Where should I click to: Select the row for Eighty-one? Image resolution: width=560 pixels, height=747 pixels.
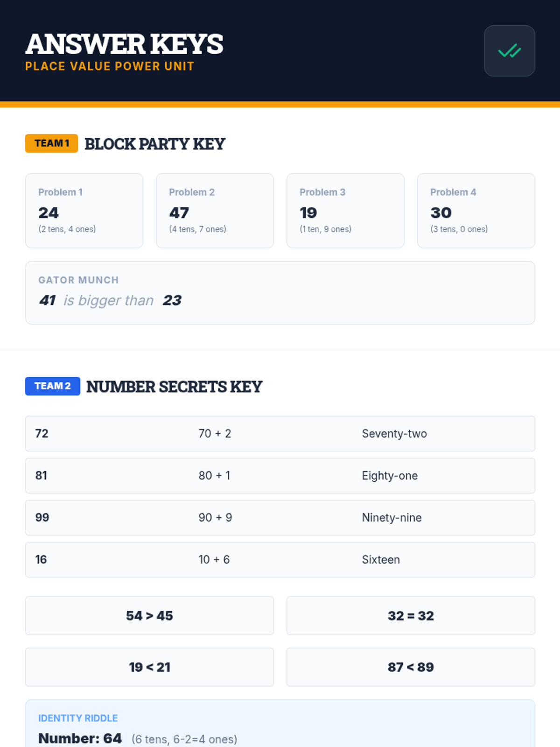click(280, 476)
